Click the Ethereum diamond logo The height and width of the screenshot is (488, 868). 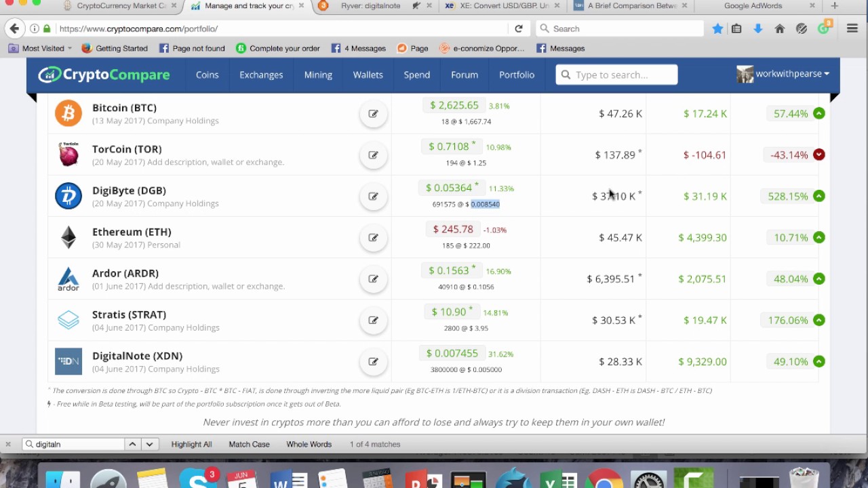(x=68, y=237)
